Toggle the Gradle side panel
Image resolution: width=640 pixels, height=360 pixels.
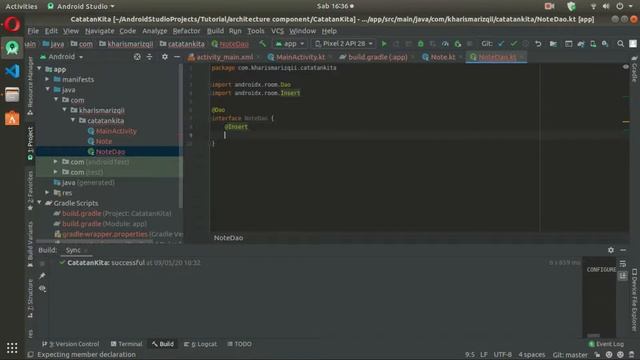tap(634, 69)
